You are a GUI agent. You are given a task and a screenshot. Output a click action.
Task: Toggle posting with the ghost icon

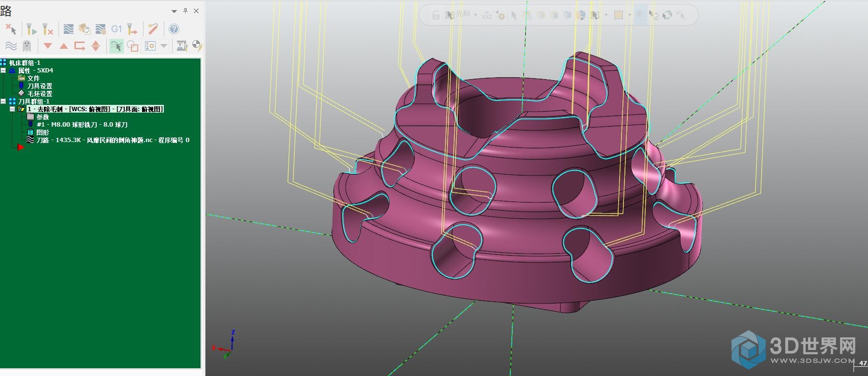coord(27,46)
